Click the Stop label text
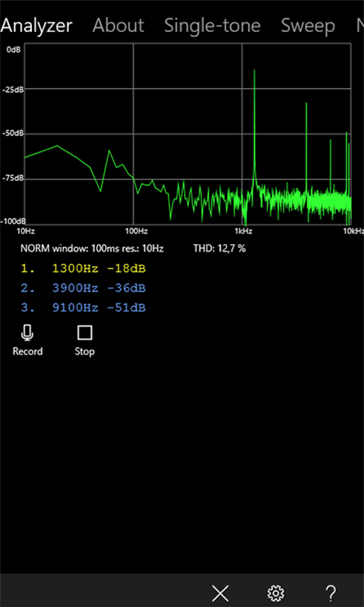364x607 pixels. click(85, 351)
